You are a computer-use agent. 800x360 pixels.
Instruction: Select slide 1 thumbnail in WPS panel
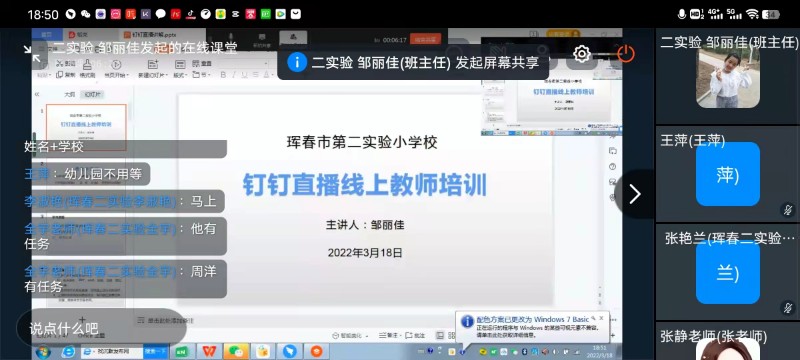tap(86, 127)
